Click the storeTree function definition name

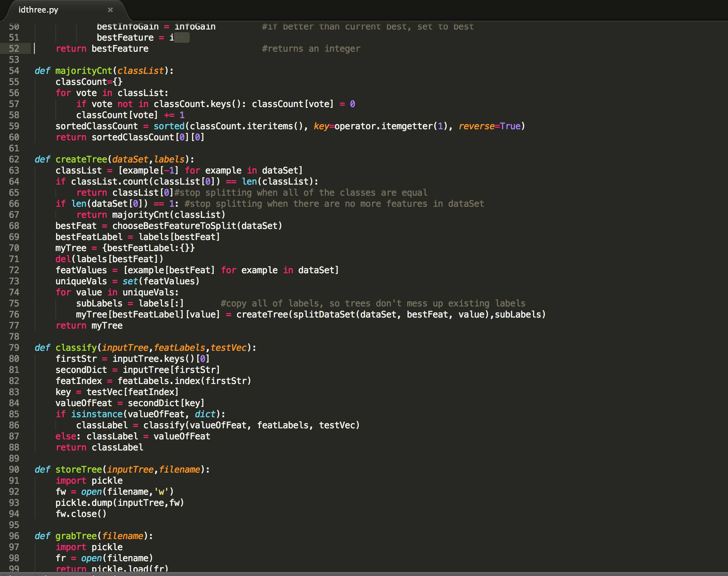click(78, 470)
